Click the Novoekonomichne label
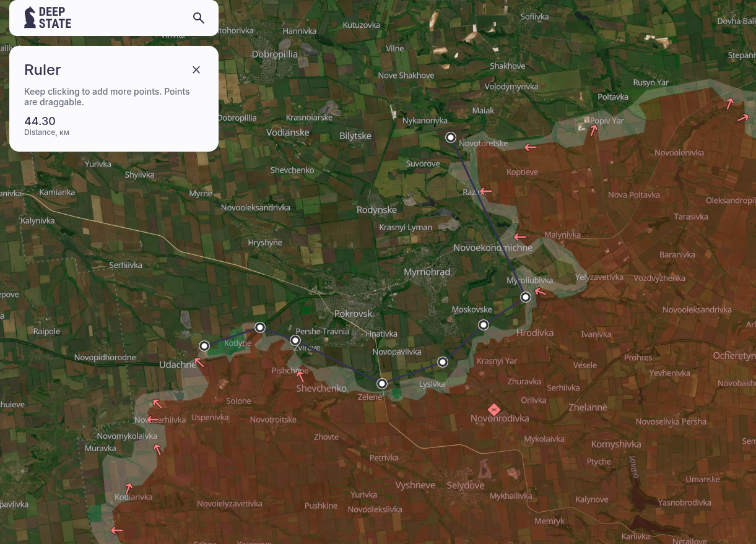Viewport: 756px width, 544px height. tap(493, 248)
